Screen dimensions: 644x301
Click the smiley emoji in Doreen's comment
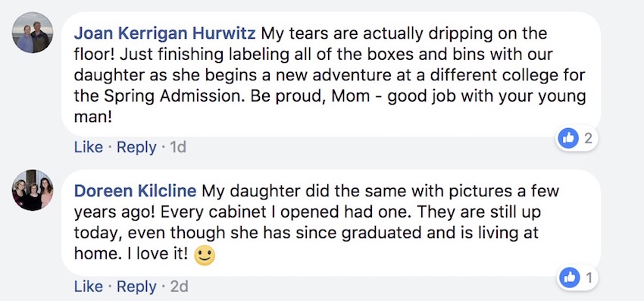(x=205, y=256)
